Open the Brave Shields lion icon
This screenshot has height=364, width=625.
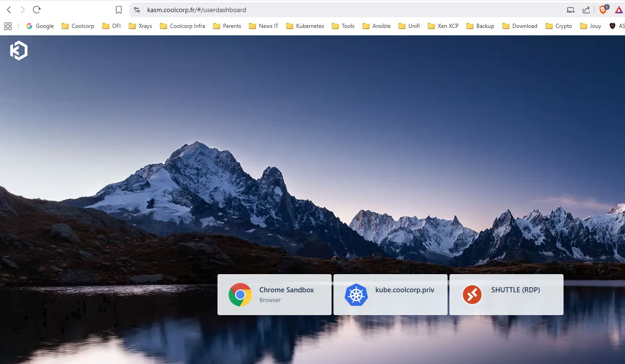click(603, 10)
